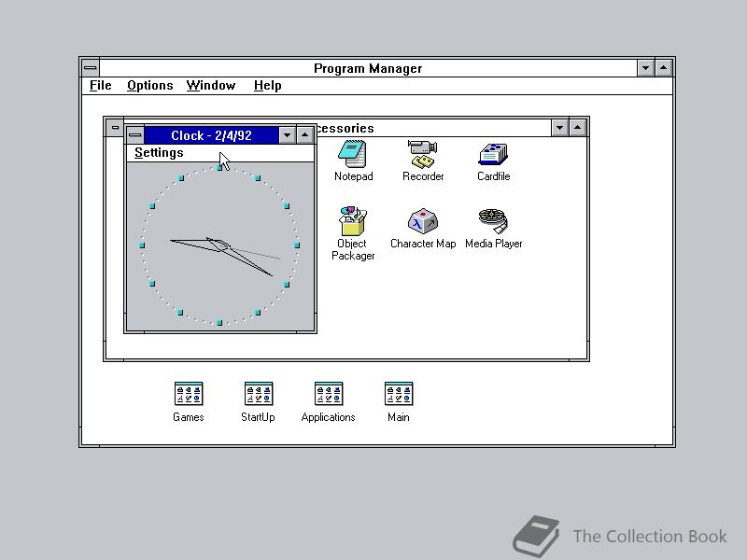The height and width of the screenshot is (560, 747).
Task: Minimize the Program Manager window
Action: (645, 68)
